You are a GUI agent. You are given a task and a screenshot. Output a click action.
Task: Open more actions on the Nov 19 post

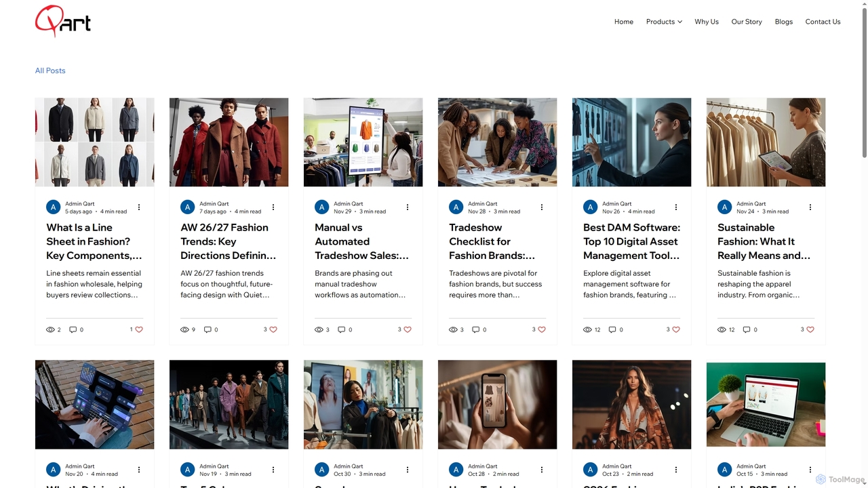point(273,470)
